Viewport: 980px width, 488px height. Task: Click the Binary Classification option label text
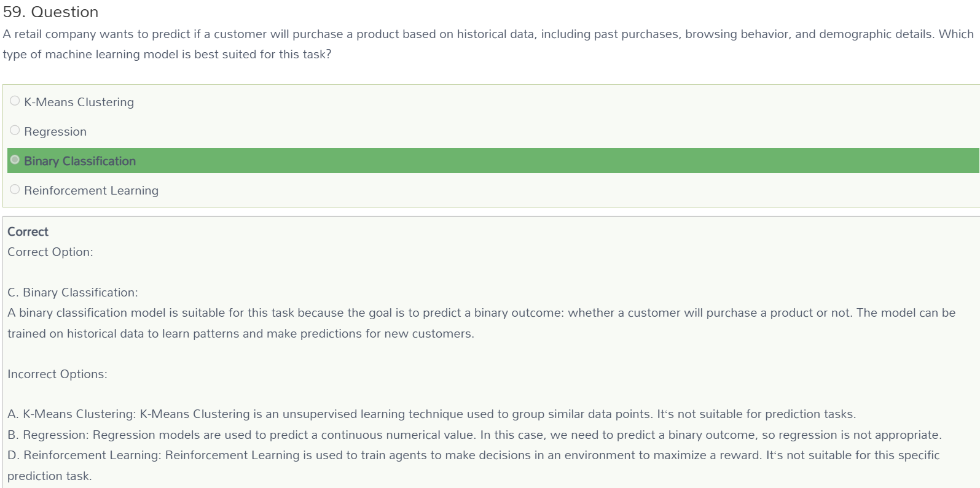coord(80,161)
